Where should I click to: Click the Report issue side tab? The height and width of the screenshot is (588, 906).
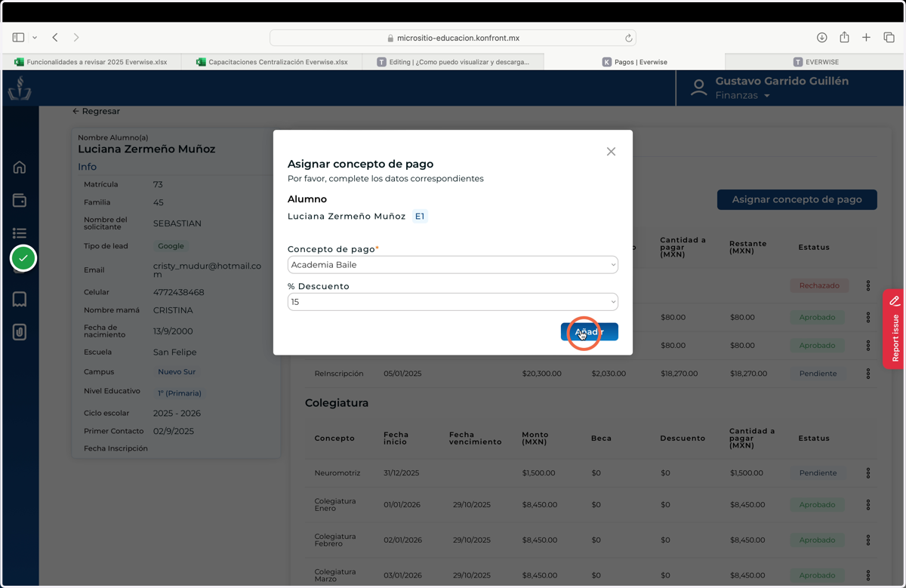point(895,329)
